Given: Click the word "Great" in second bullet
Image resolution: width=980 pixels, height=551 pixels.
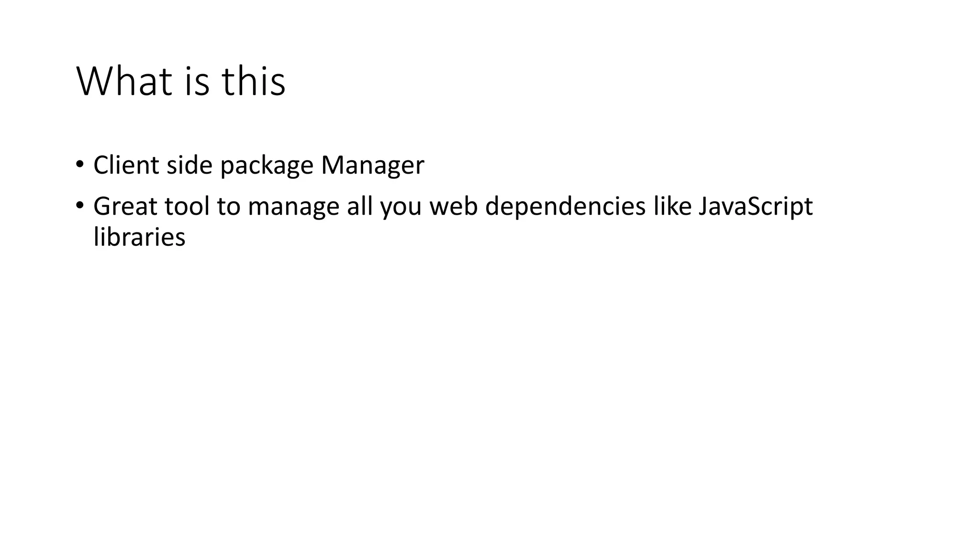Looking at the screenshot, I should pyautogui.click(x=125, y=206).
